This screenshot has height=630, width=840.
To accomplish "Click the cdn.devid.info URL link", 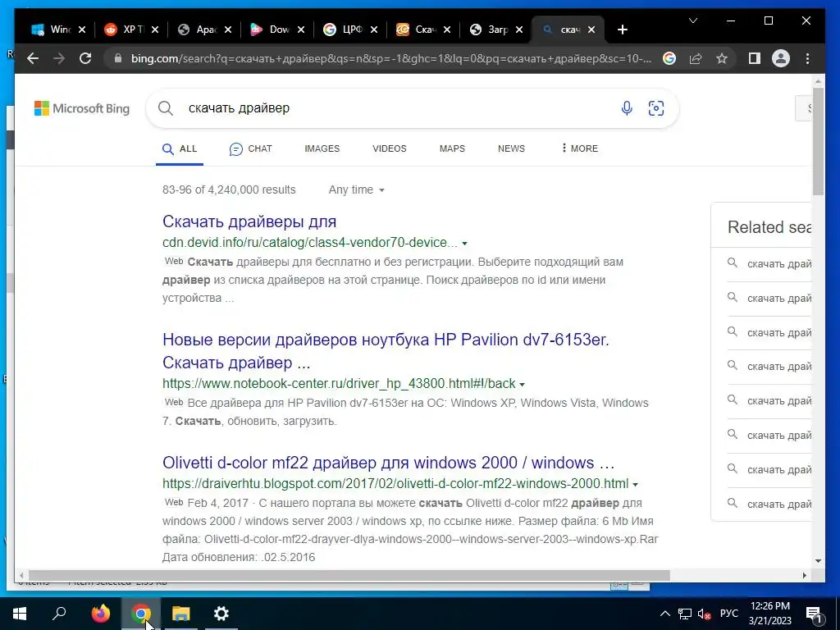I will [310, 243].
